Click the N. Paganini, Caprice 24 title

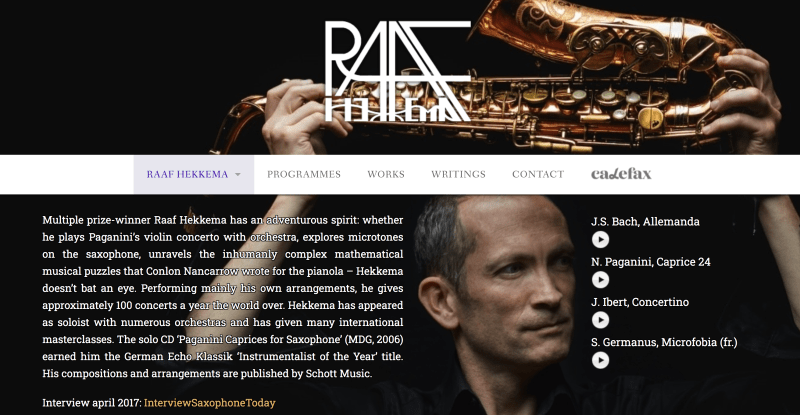651,262
